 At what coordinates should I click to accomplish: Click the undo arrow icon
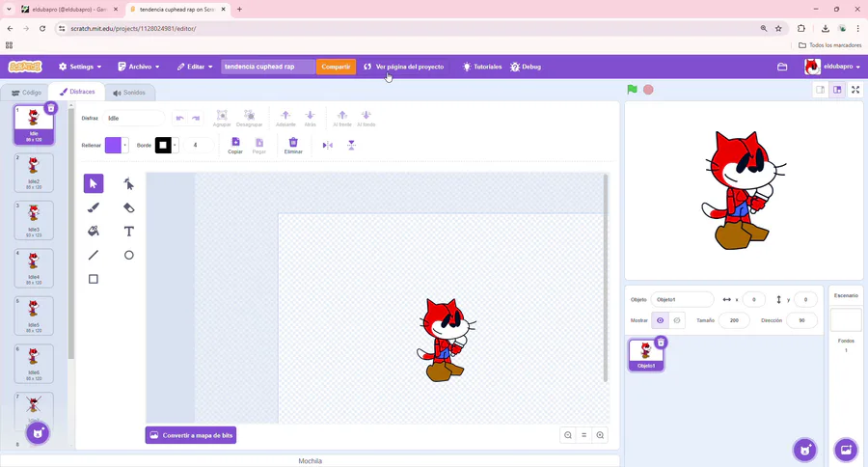point(180,118)
